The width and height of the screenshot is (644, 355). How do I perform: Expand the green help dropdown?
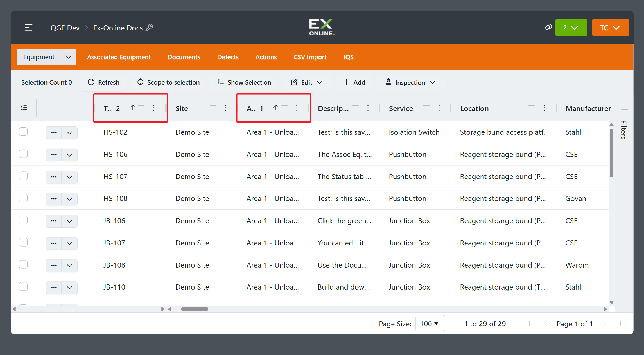pyautogui.click(x=571, y=28)
